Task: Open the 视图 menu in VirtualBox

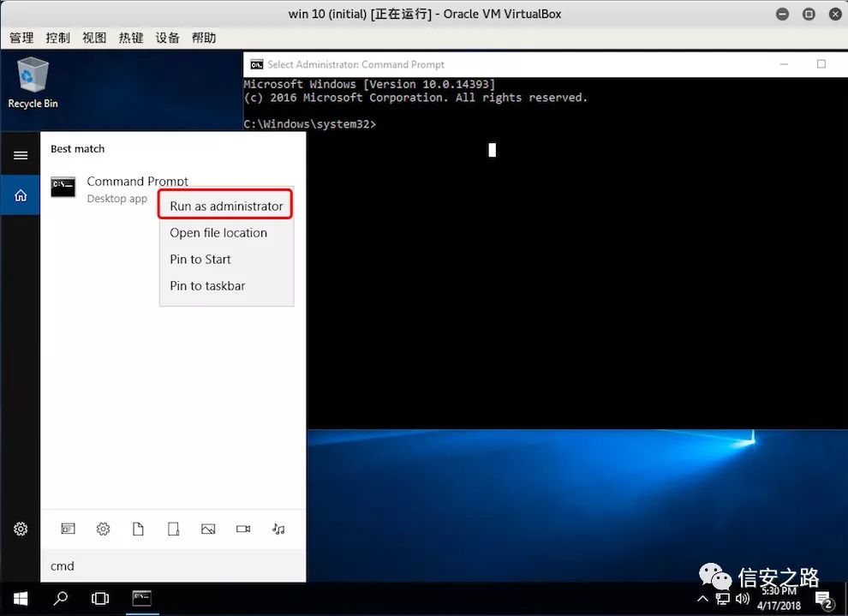Action: (x=94, y=38)
